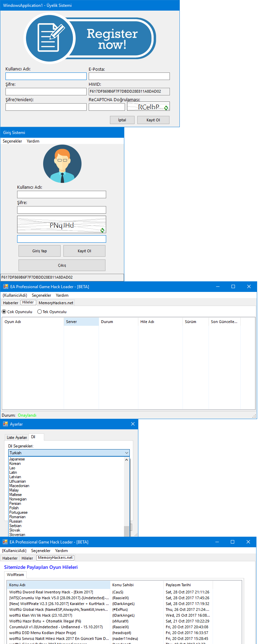The width and height of the screenshot is (263, 644).
Task: Click the İptal button
Action: click(x=122, y=120)
